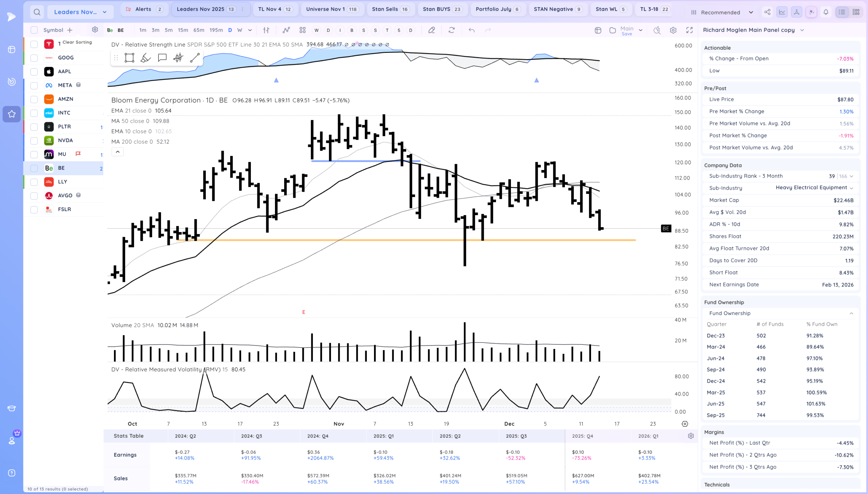The image size is (868, 494).
Task: Toggle the select-all Symbol checkbox
Action: click(34, 30)
